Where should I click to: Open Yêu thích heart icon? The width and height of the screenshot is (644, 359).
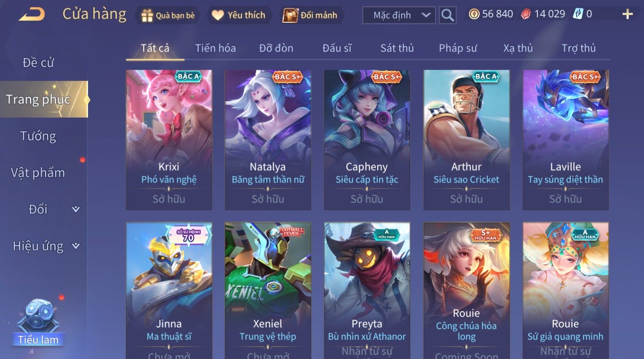(218, 15)
